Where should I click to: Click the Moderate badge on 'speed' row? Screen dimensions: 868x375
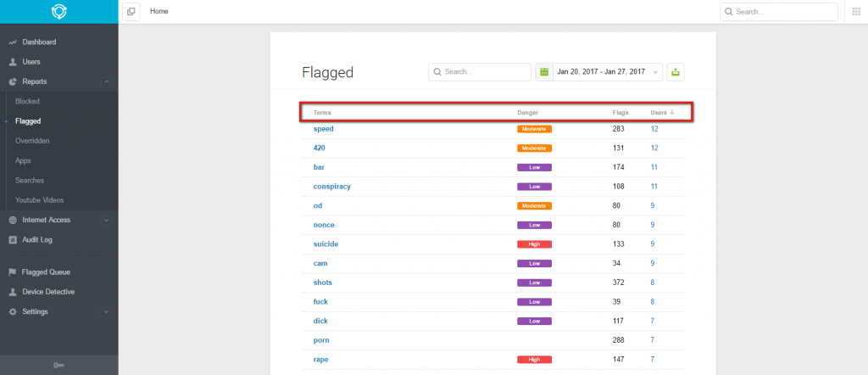click(x=534, y=129)
